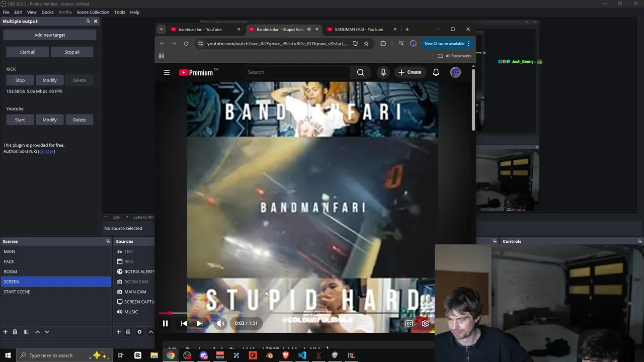Install app icon in address bar
The height and width of the screenshot is (362, 644).
(355, 44)
